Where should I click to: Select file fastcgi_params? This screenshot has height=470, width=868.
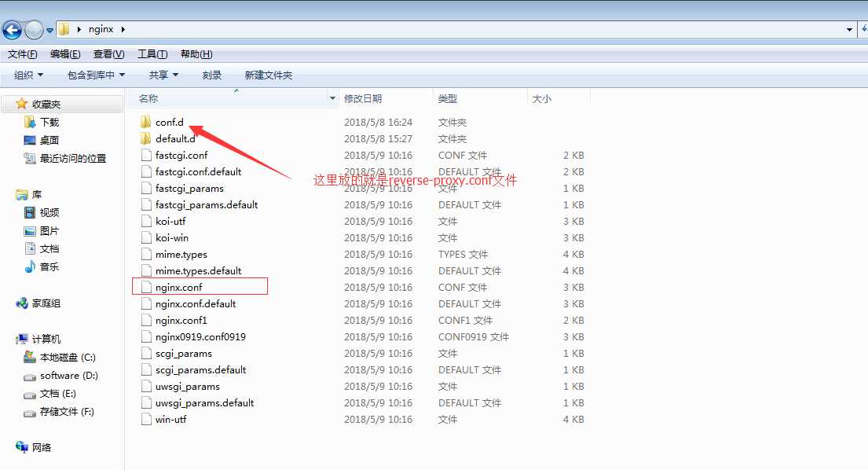189,188
